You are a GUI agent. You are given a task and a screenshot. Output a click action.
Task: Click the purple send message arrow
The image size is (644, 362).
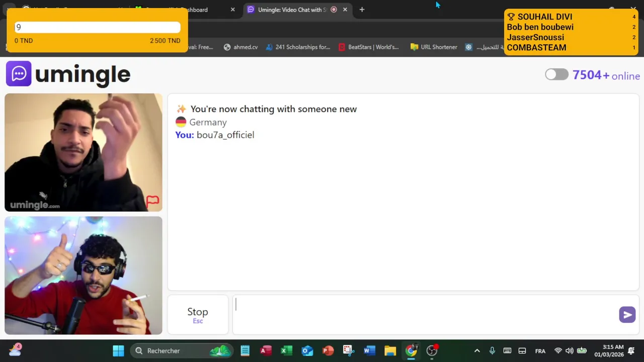[627, 315]
